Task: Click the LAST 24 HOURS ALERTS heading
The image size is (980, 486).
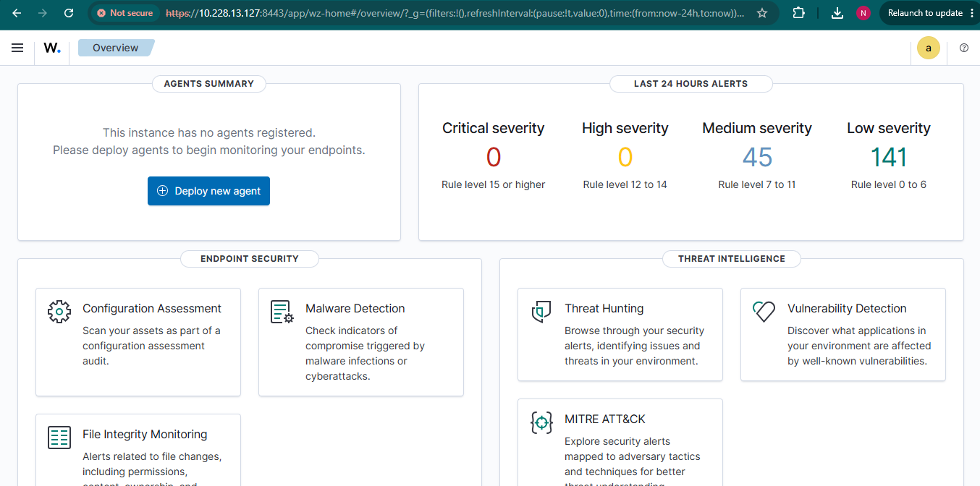Action: [x=691, y=84]
